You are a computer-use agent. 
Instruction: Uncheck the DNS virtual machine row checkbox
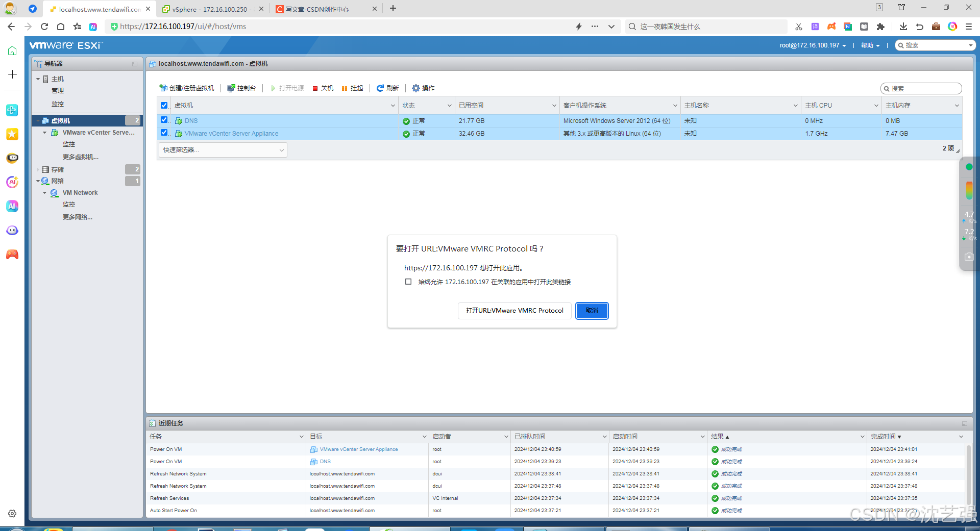coord(164,120)
